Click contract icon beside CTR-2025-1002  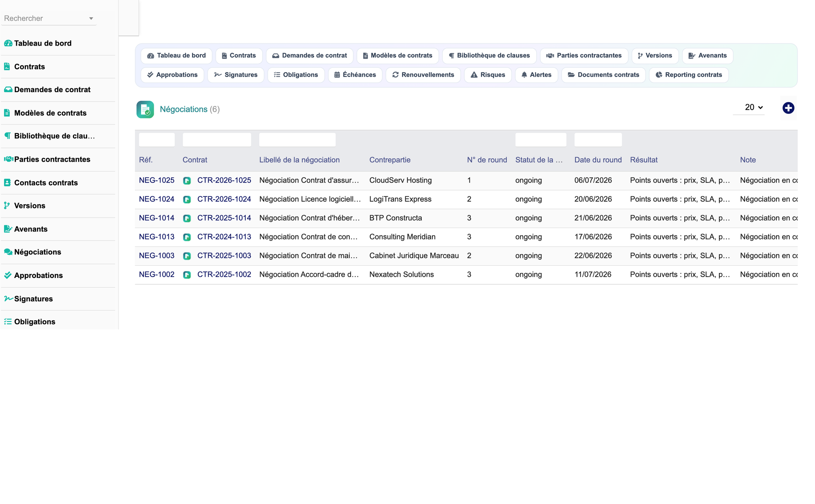click(x=187, y=275)
